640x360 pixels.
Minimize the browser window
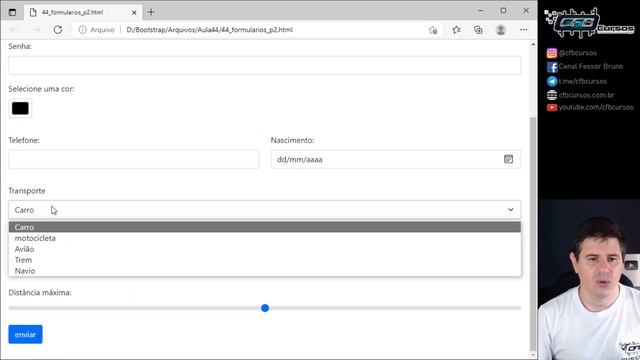click(x=481, y=11)
